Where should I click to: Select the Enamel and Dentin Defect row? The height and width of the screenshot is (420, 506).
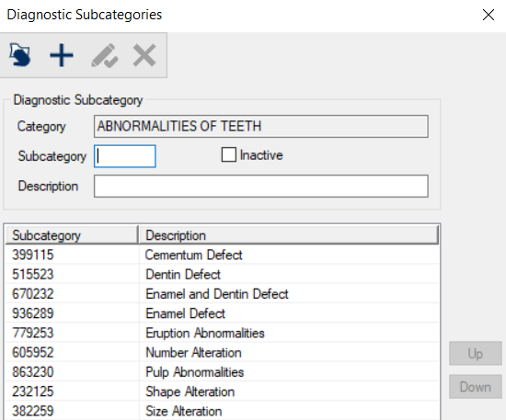click(x=222, y=294)
